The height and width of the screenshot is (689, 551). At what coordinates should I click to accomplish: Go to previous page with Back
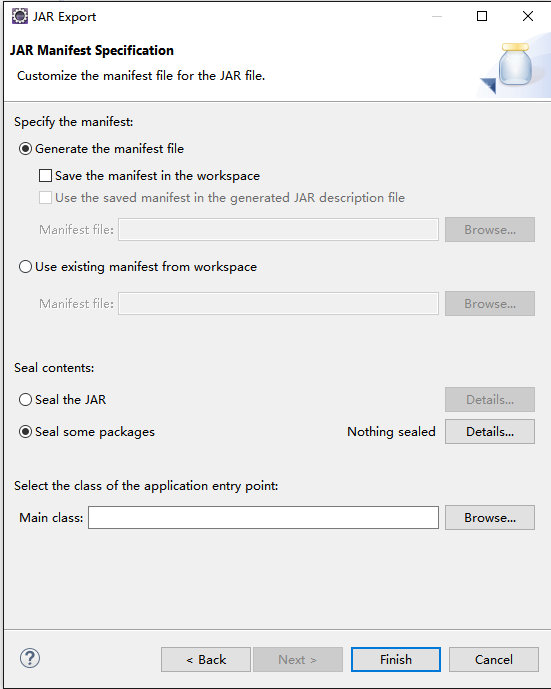pos(206,660)
